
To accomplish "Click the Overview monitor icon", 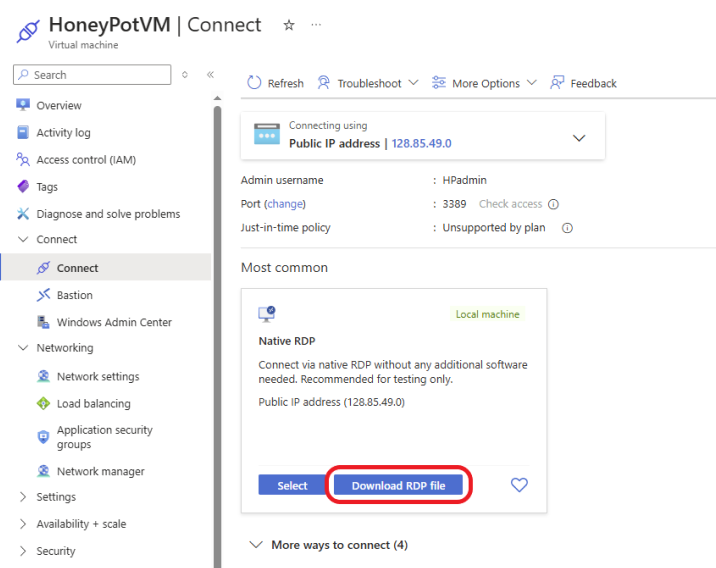I will (x=23, y=105).
